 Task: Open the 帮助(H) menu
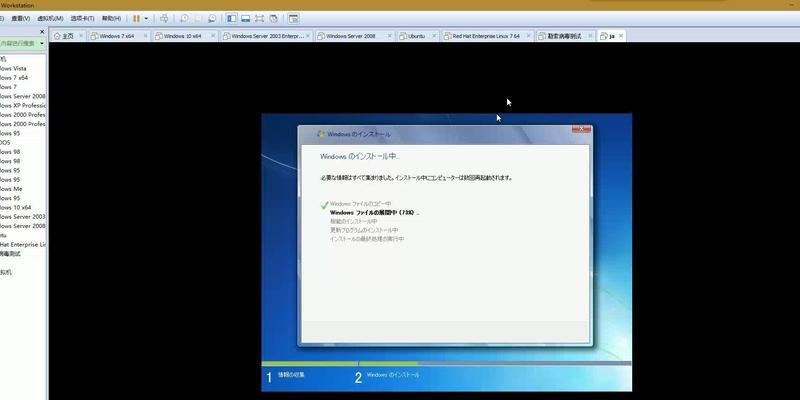(x=111, y=18)
